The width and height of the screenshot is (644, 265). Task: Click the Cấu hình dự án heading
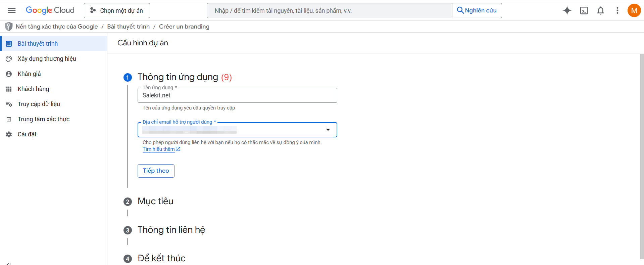143,43
